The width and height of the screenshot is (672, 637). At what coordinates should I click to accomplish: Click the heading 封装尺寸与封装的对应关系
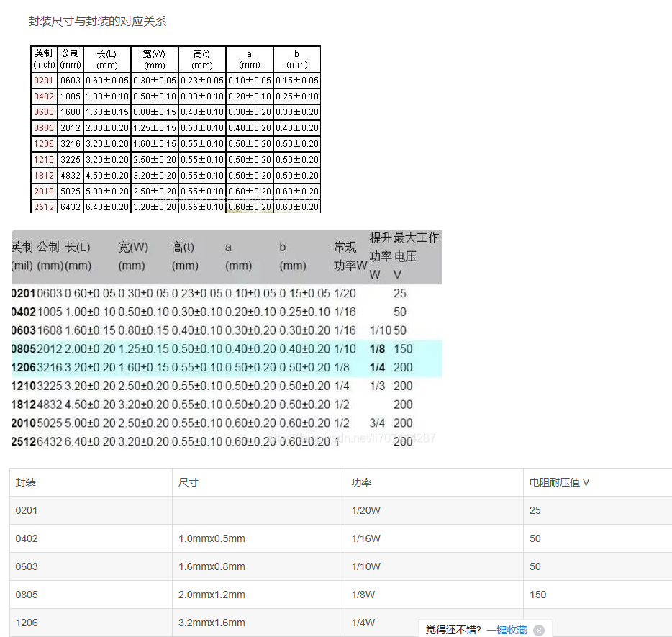(x=97, y=21)
